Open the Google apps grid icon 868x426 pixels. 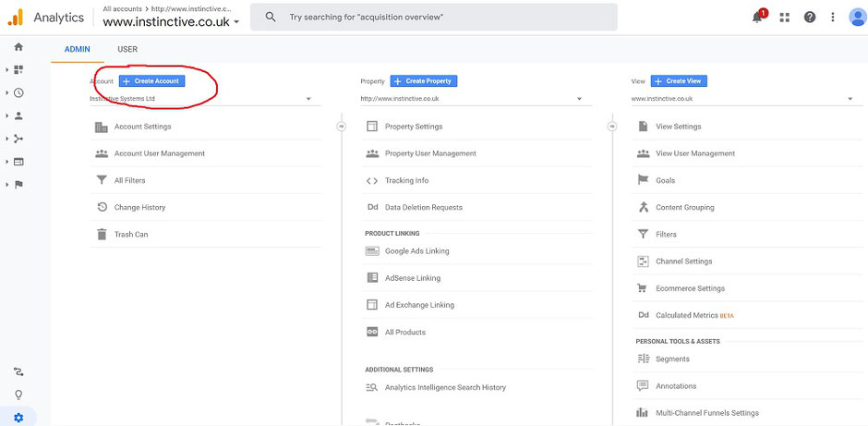pos(784,18)
